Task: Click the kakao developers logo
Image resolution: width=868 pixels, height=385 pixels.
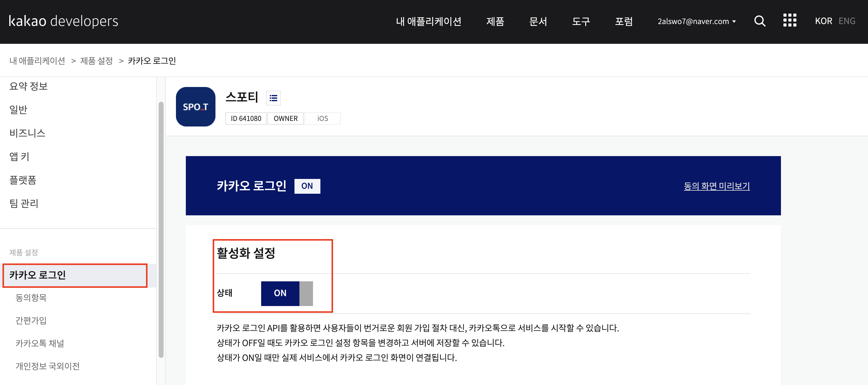Action: (63, 21)
